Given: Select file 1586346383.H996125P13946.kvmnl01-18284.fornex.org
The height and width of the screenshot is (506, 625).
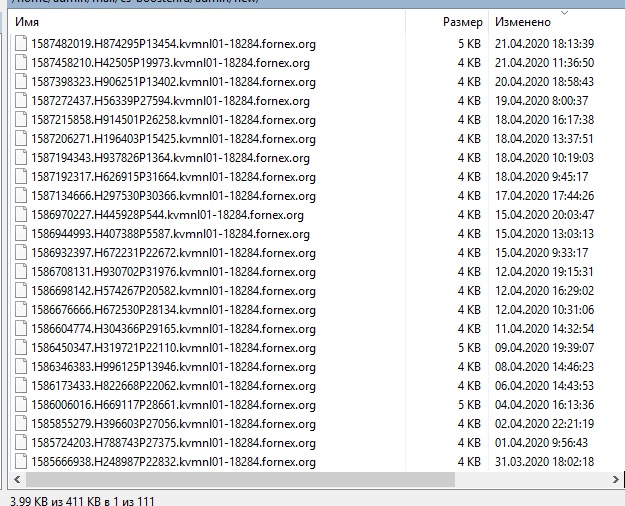Looking at the screenshot, I should click(173, 367).
